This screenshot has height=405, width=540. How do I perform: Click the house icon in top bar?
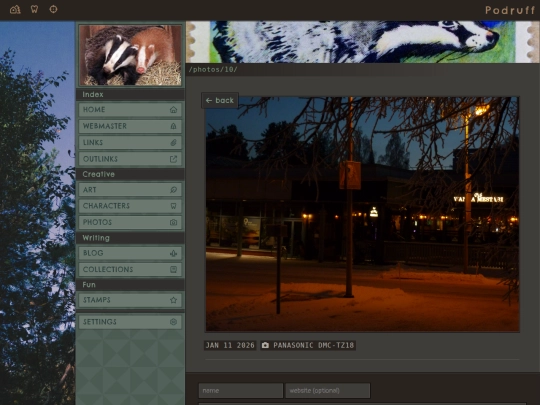pyautogui.click(x=15, y=9)
